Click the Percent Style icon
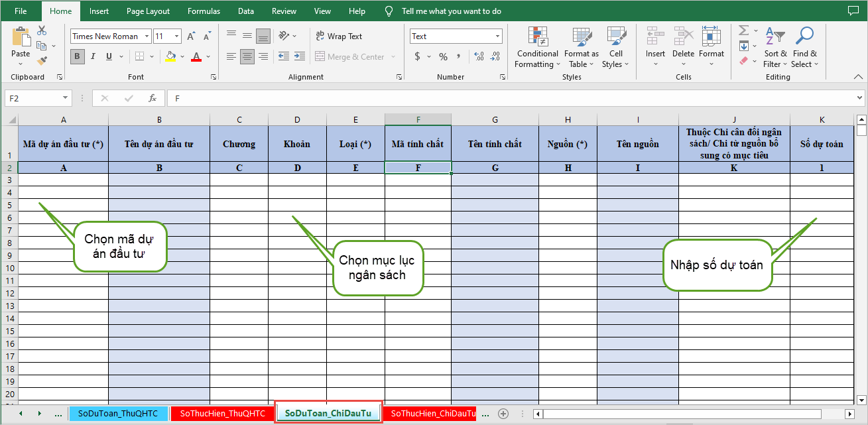Viewport: 868px width, 425px height. [443, 57]
